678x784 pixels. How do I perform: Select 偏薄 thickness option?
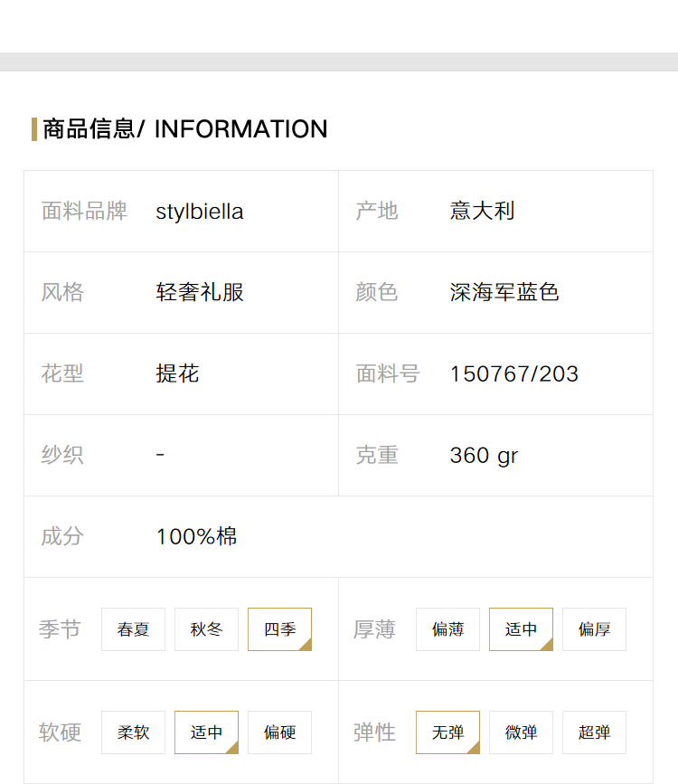[x=447, y=629]
